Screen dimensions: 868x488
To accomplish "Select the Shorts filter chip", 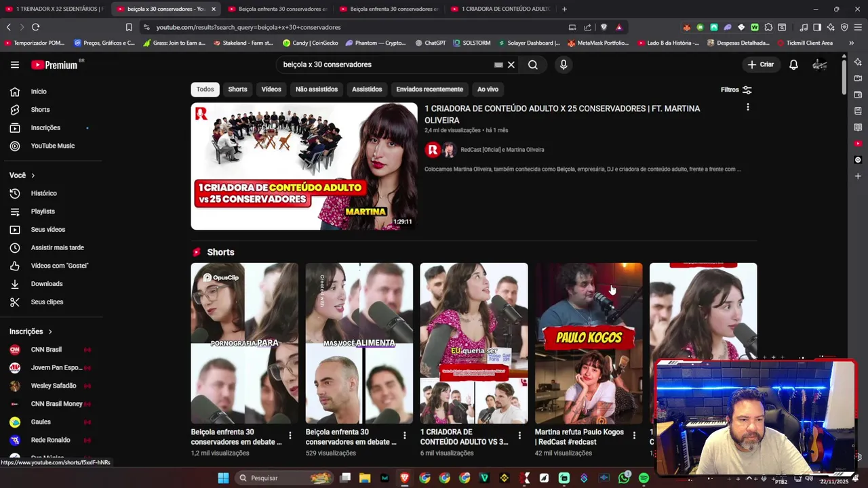I will click(237, 89).
